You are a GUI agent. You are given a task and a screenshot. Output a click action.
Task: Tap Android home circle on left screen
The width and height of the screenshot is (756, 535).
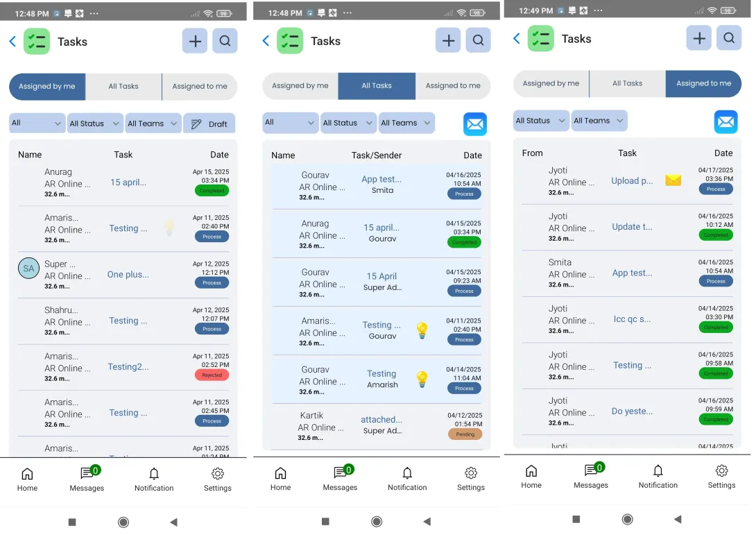coord(123,522)
